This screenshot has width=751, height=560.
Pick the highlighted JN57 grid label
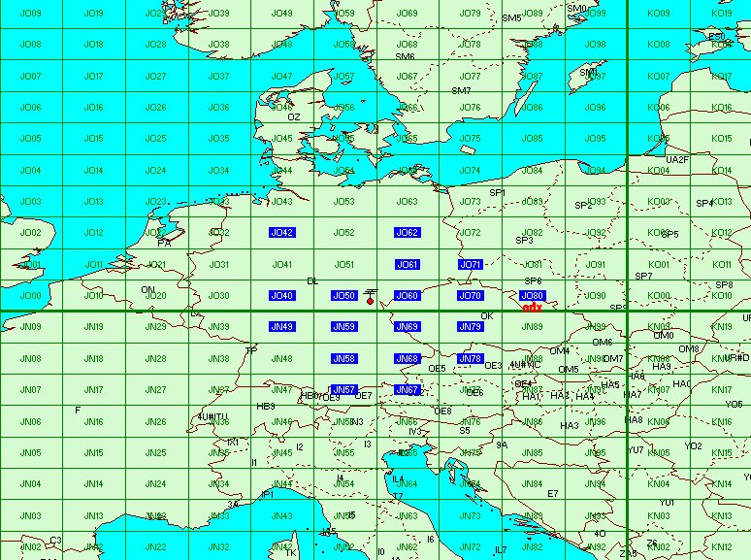344,389
